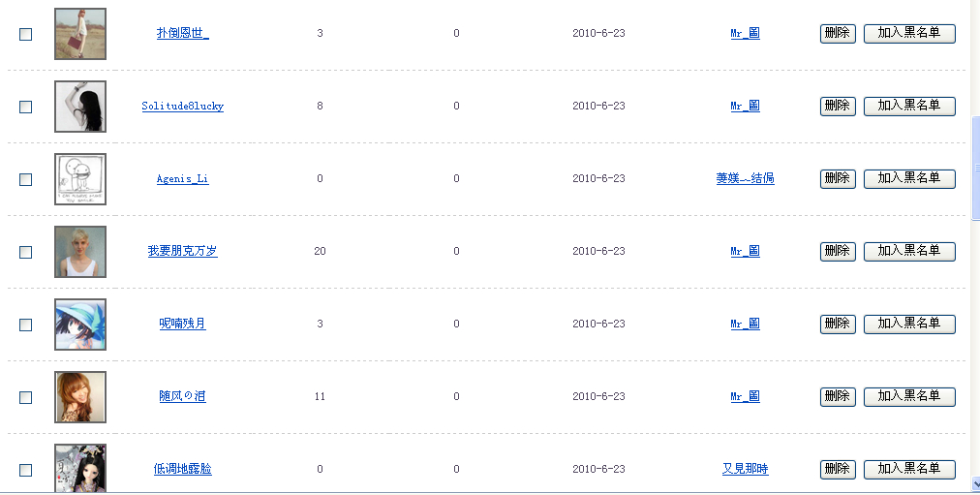Open avatar thumbnail of 随风の泪

tap(80, 397)
